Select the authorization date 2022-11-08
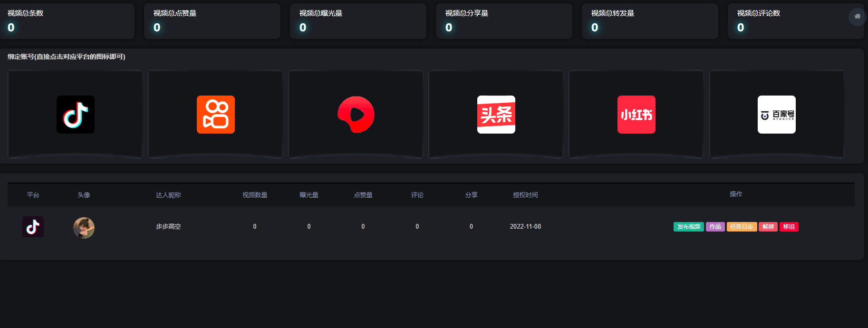The image size is (868, 328). pyautogui.click(x=525, y=227)
